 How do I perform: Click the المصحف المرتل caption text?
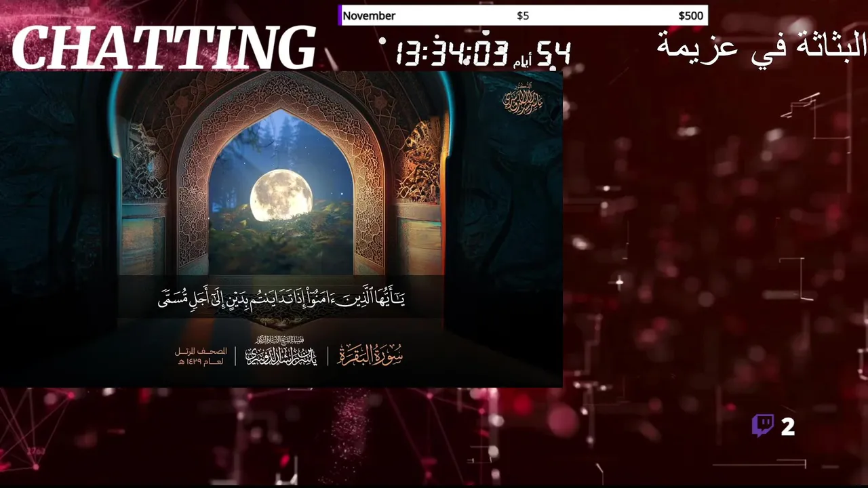coord(201,356)
